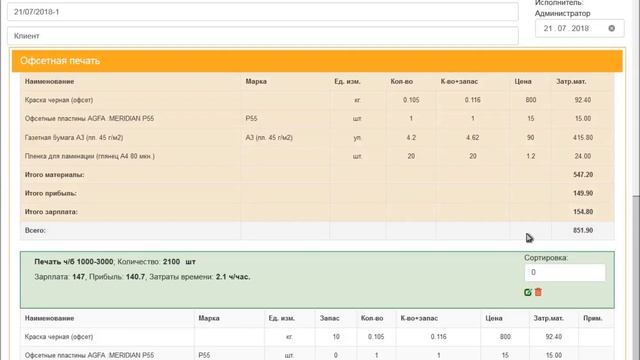This screenshot has height=360, width=640.
Task: Click the Запас column header in lower table
Action: pyautogui.click(x=329, y=318)
